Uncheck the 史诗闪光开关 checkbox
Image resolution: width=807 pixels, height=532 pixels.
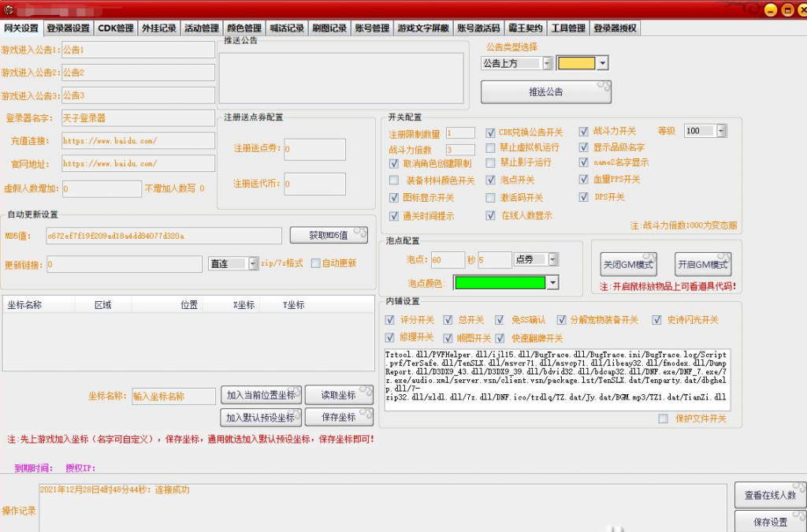point(657,320)
